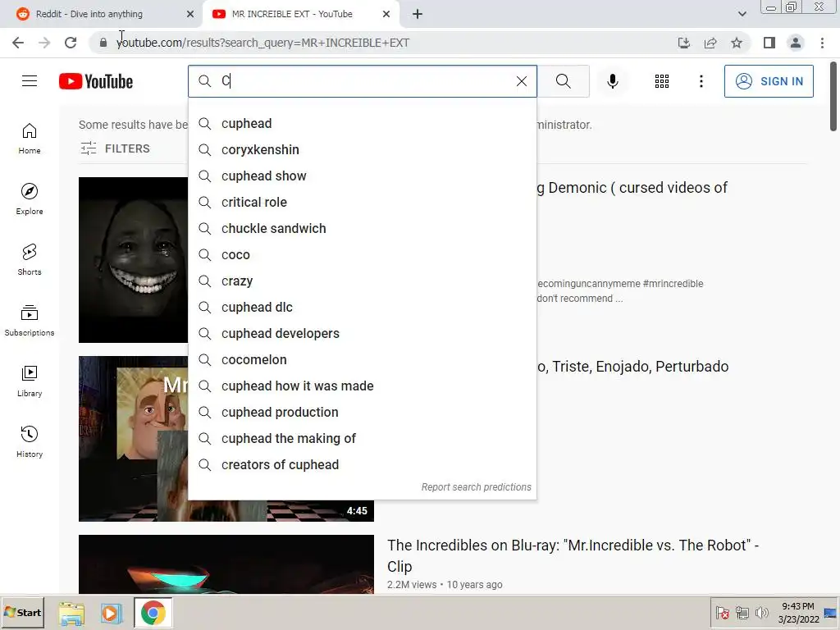Start voice search with the microphone
The width and height of the screenshot is (840, 630).
tap(612, 81)
